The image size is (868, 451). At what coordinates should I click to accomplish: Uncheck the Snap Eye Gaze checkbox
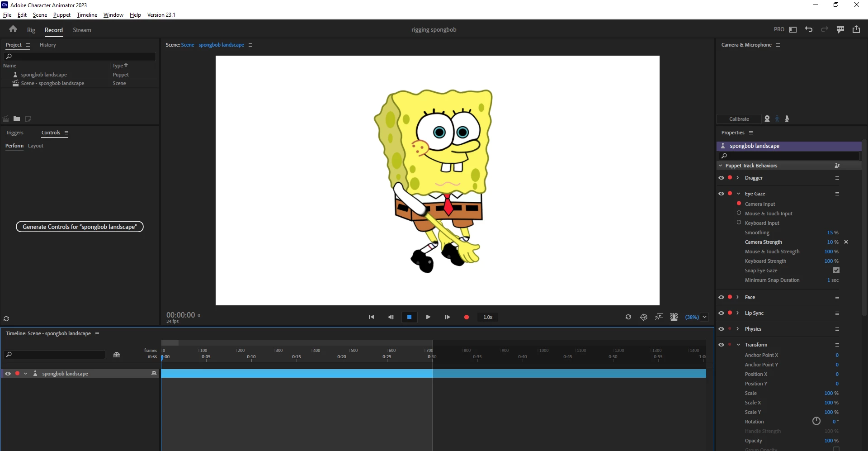836,270
